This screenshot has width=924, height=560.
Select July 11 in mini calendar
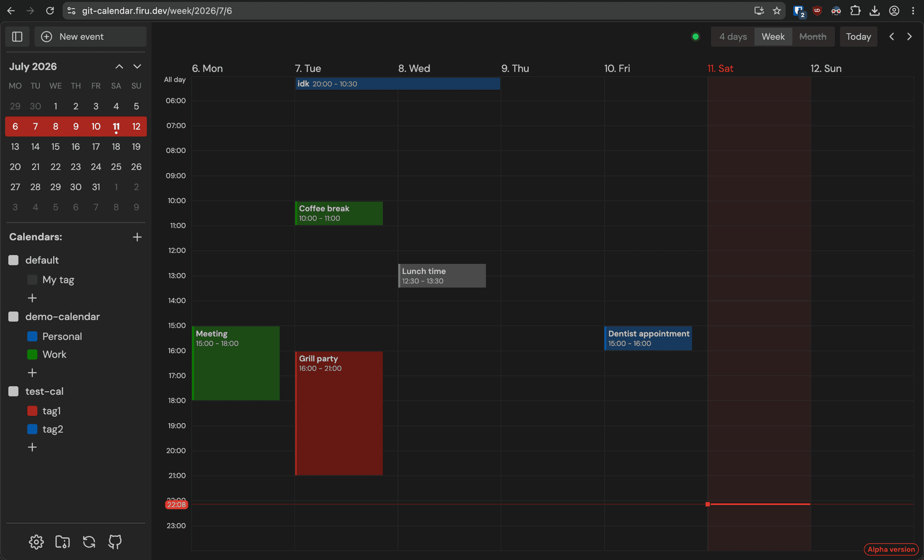[x=116, y=127]
